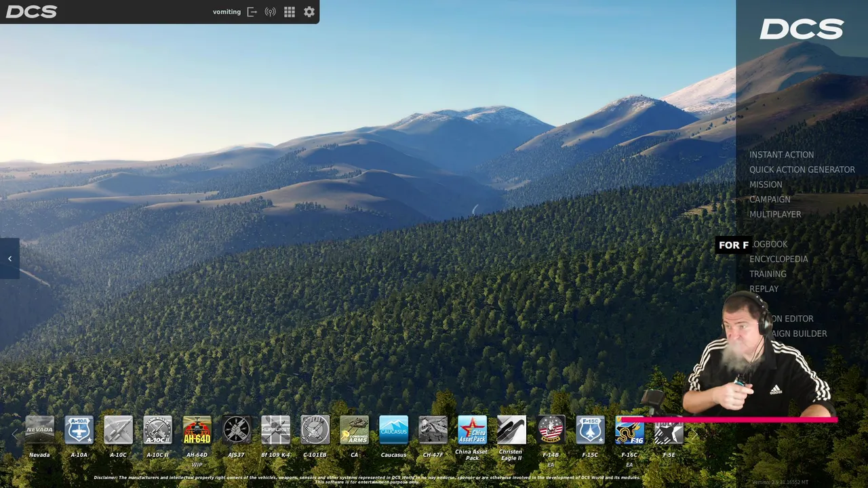Open Training menu item
868x488 pixels.
pyautogui.click(x=768, y=274)
